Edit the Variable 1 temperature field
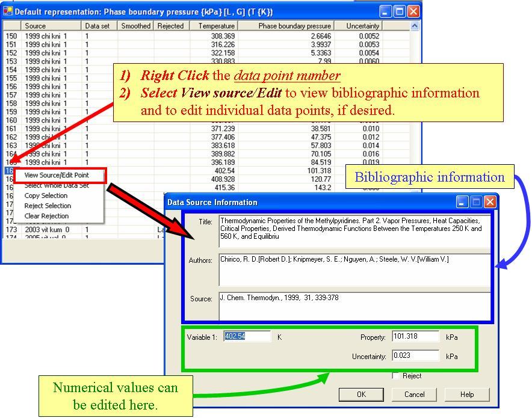The image size is (532, 418). click(x=247, y=337)
